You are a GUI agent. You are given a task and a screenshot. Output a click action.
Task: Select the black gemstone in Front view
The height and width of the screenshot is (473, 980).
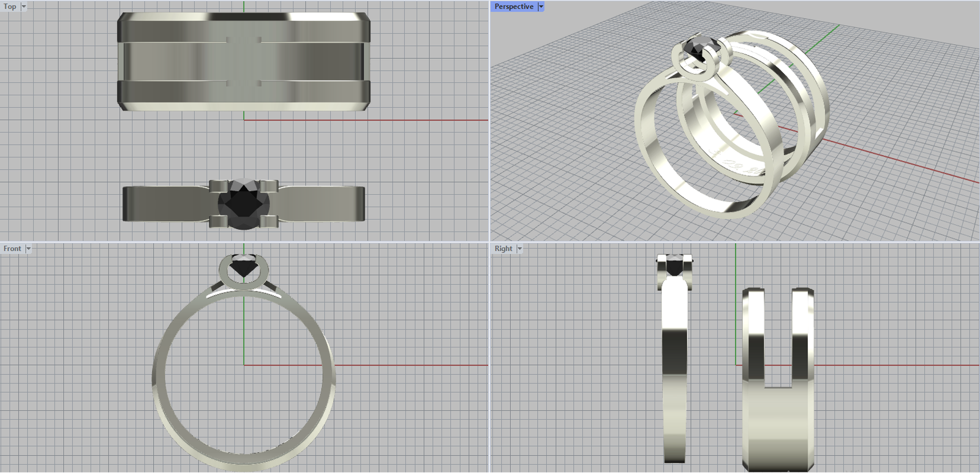[243, 267]
